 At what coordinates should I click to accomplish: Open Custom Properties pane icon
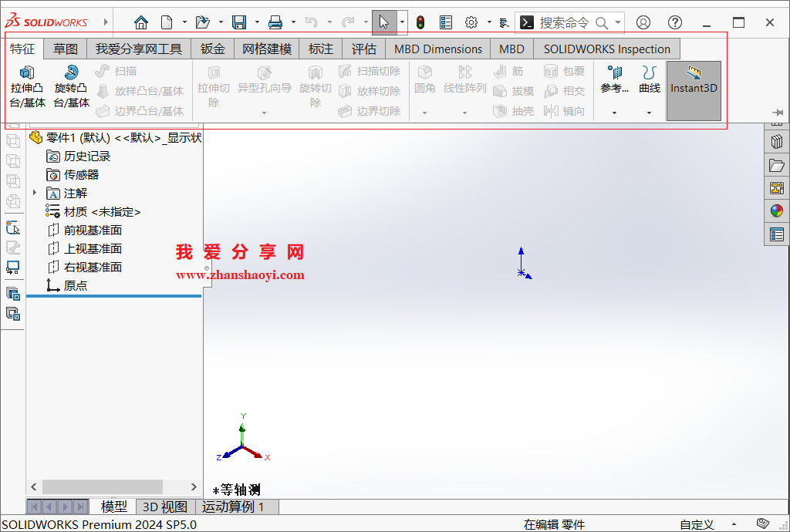coord(776,234)
